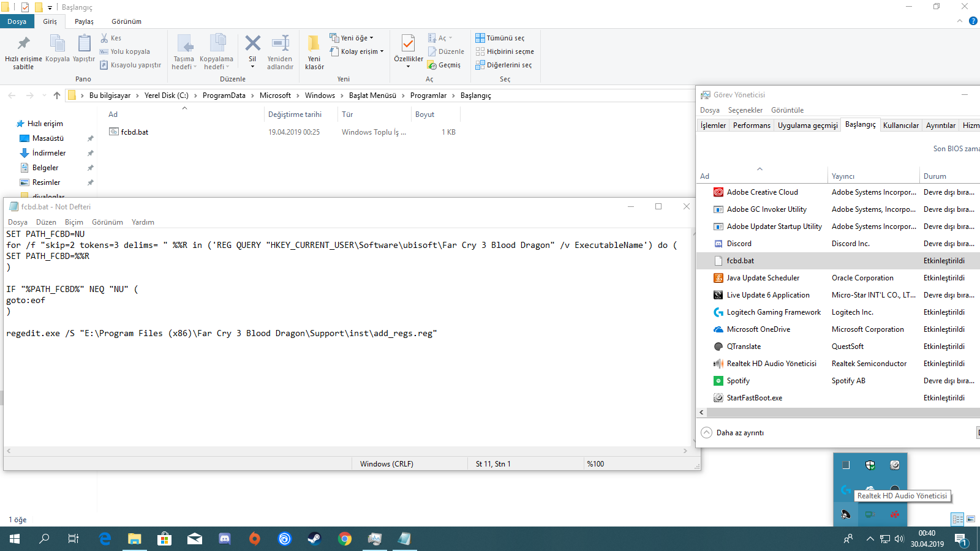Switch to İşlemler tab in Task Manager
This screenshot has height=551, width=980.
pos(713,126)
